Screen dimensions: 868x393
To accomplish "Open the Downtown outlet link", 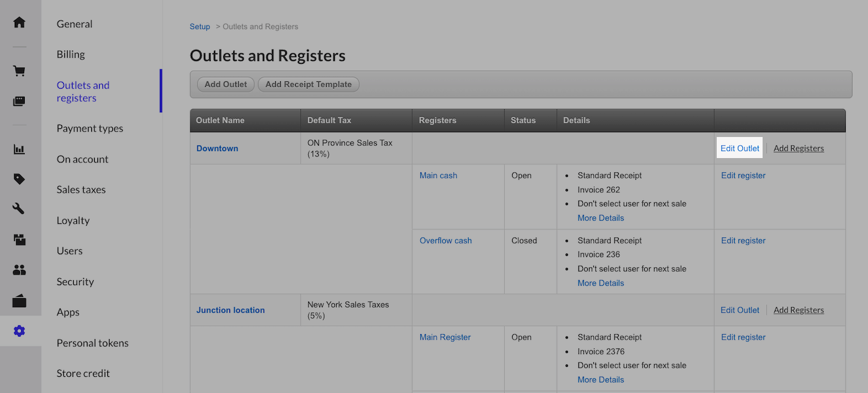I will tap(217, 148).
